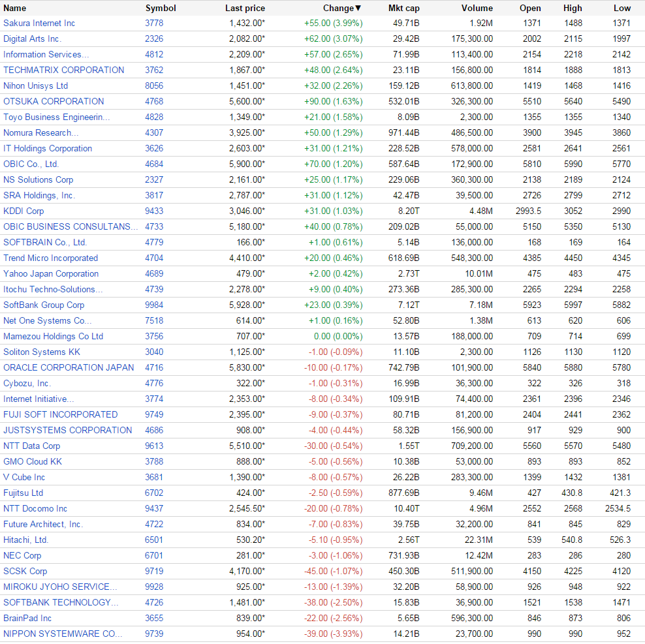Open Soliton Systems KK link
Screen dimensions: 645x644
tap(42, 352)
